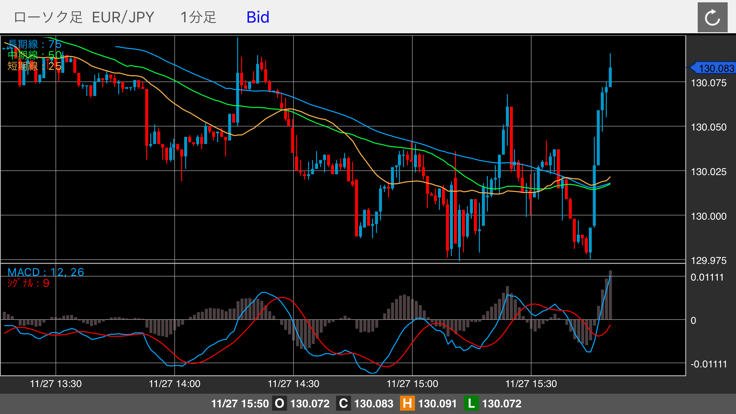Click the 11/27 15:50 timestamp in bottom bar

pos(238,403)
